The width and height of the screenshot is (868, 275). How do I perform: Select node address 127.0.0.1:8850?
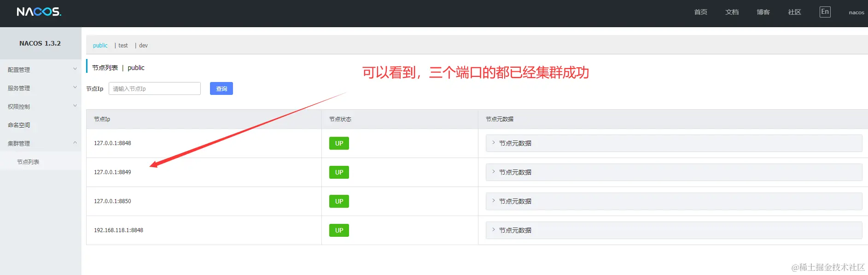click(112, 201)
